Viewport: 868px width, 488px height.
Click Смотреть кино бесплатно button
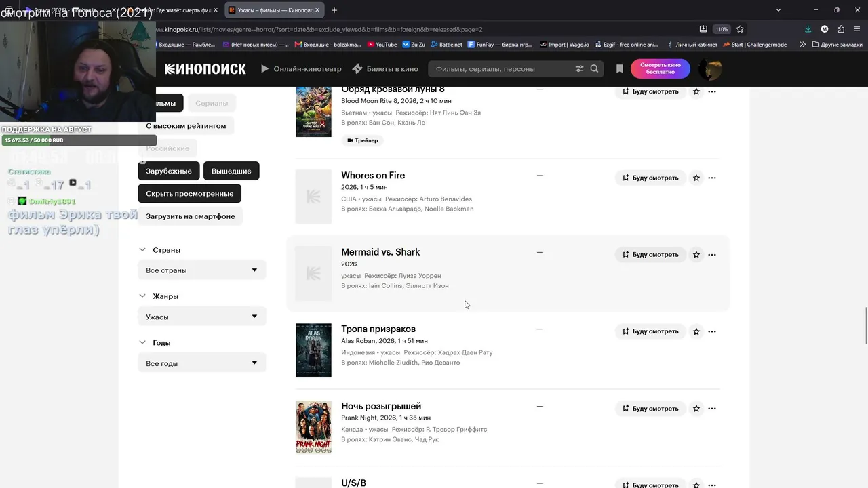pos(660,68)
